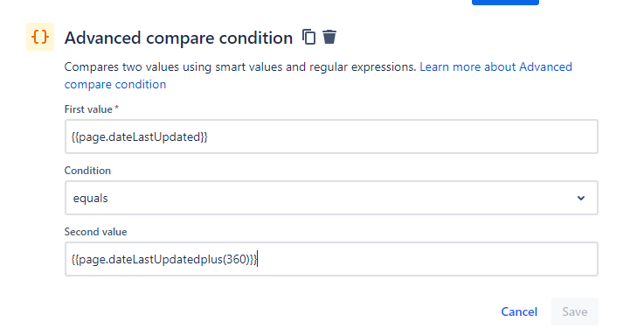Delete the condition with the trash icon

(x=329, y=37)
